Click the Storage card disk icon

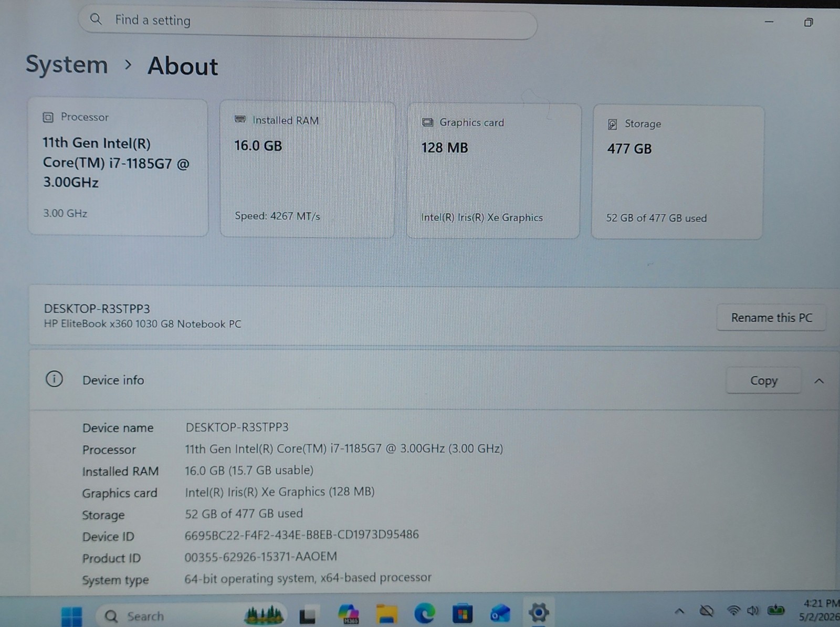click(612, 124)
